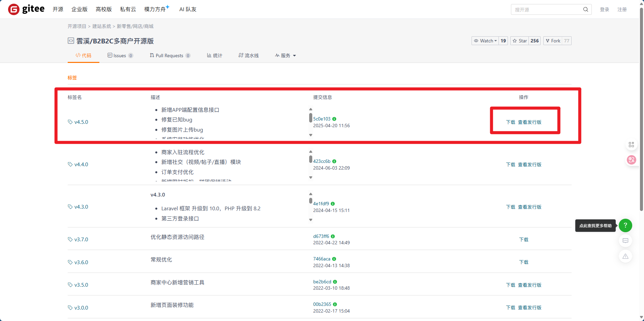Viewport: 644px width, 321px height.
Task: Click the 注册 link
Action: [x=622, y=9]
